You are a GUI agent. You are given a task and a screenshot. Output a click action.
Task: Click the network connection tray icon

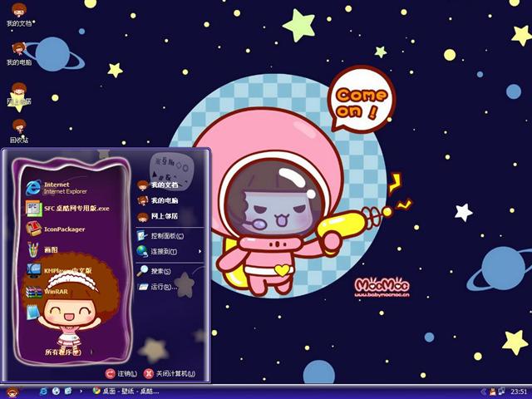pos(501,392)
